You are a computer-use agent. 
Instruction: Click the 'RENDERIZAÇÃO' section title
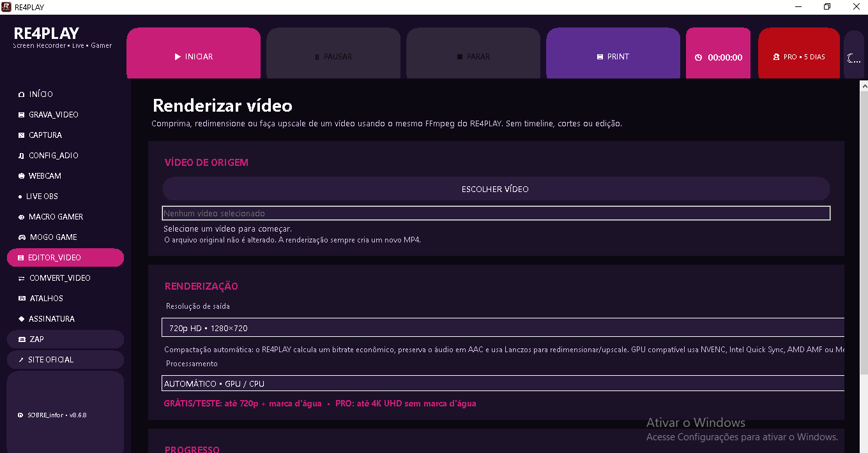pyautogui.click(x=201, y=286)
